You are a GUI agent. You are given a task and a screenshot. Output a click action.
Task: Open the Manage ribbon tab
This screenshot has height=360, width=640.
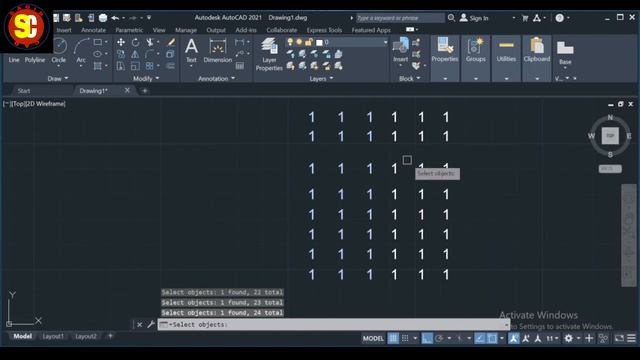click(x=186, y=30)
